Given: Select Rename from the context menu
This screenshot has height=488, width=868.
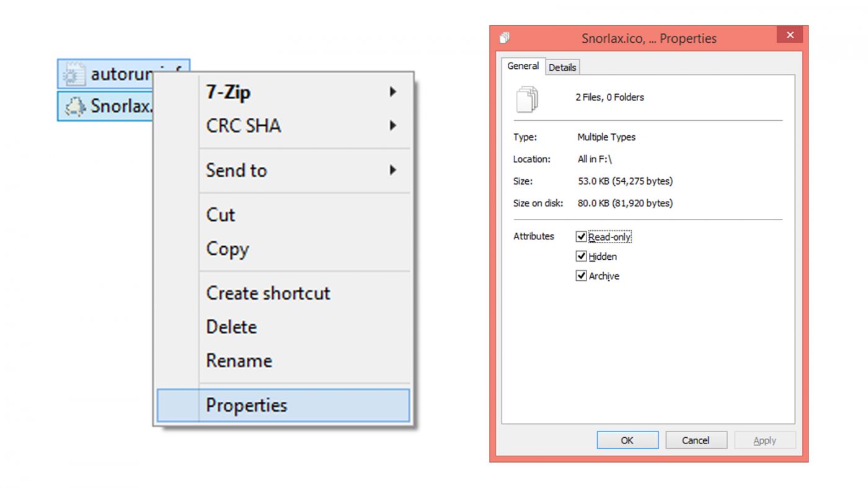Looking at the screenshot, I should 239,361.
